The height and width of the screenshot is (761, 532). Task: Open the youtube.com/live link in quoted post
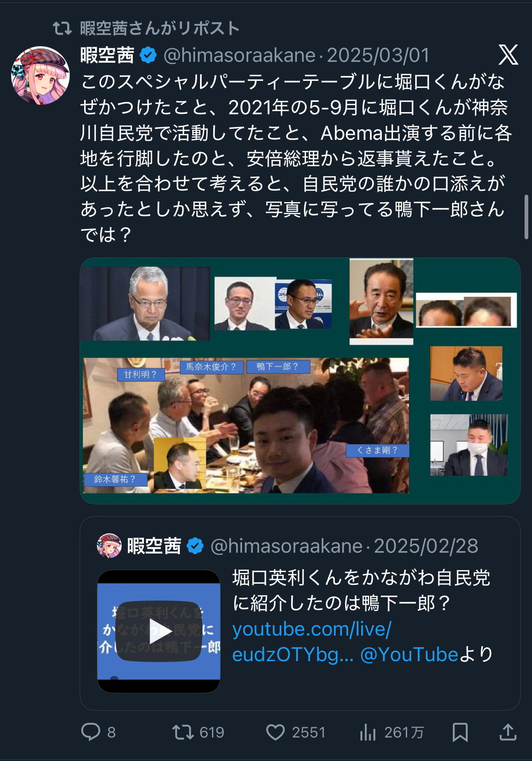[312, 642]
